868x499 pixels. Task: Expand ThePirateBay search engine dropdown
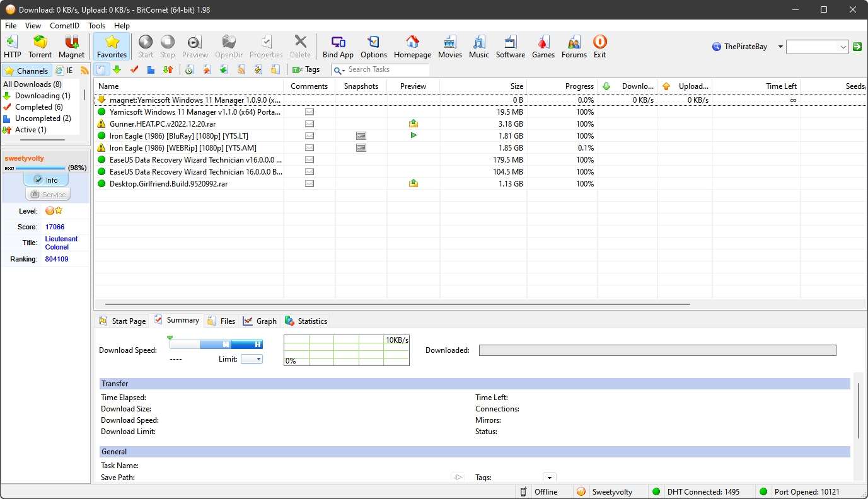click(x=780, y=47)
